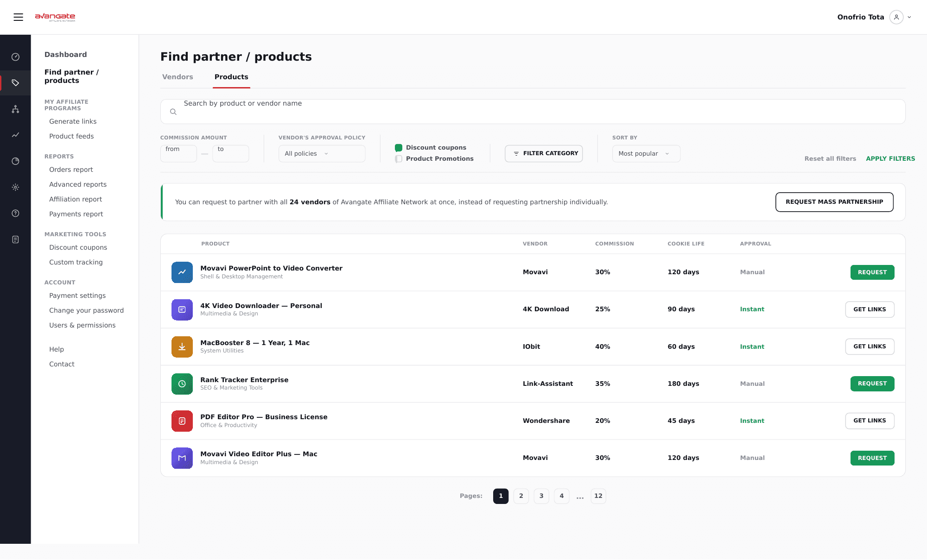This screenshot has width=927, height=560.
Task: Open the document sidebar icon
Action: [x=15, y=239]
